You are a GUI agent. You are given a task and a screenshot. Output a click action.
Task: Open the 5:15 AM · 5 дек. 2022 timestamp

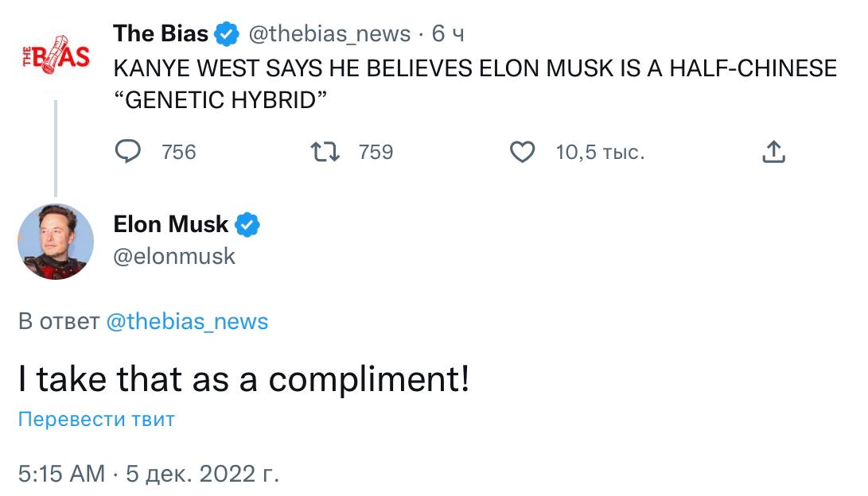point(148,474)
